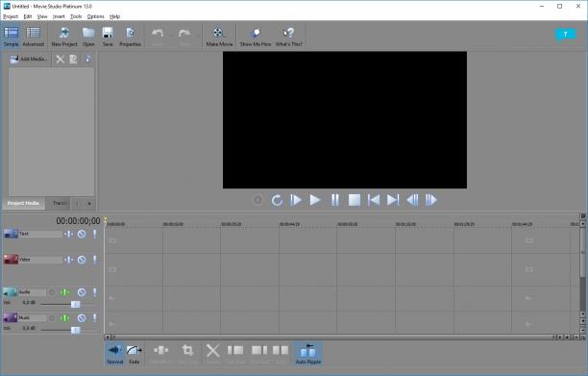The height and width of the screenshot is (376, 588).
Task: Arm the Music track for recording
Action: pyautogui.click(x=52, y=318)
